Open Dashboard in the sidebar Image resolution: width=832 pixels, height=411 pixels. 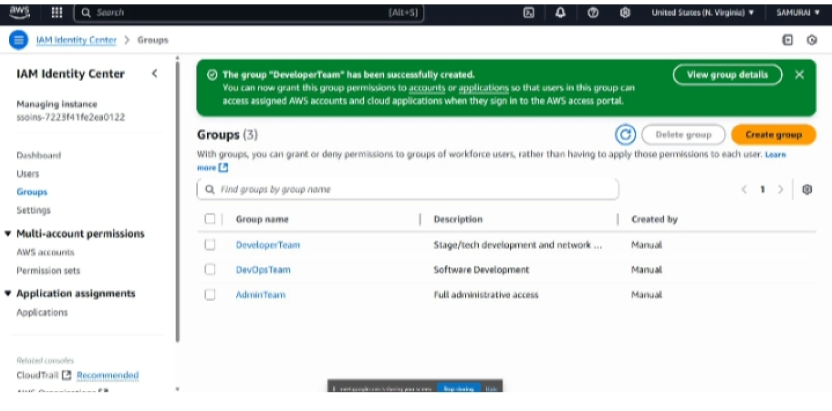pyautogui.click(x=39, y=155)
